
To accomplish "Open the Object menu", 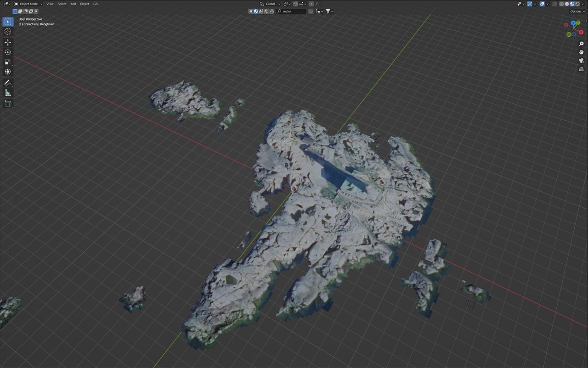I will pyautogui.click(x=85, y=4).
